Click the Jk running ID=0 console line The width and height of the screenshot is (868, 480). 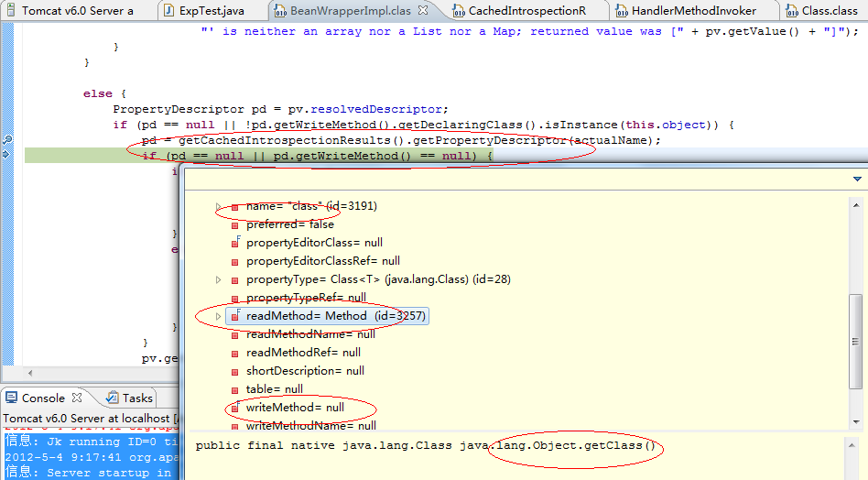(x=92, y=442)
